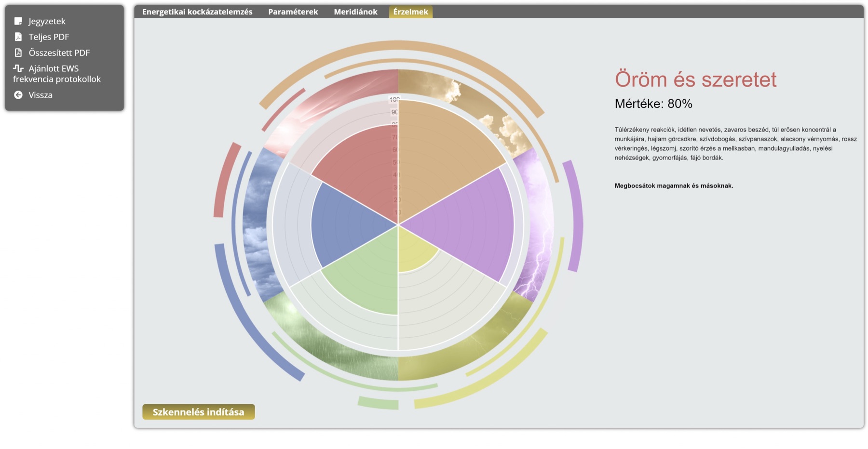
Task: Switch to the Paraméterek tab
Action: [x=293, y=12]
